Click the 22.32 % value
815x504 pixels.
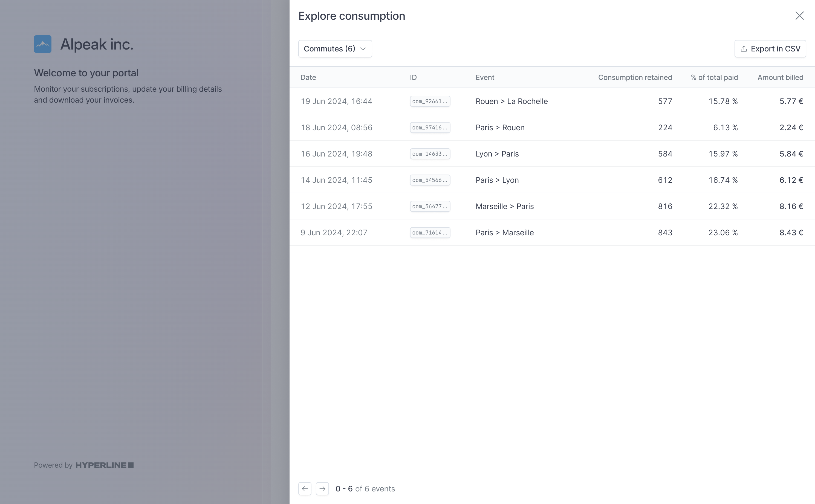[x=723, y=206]
